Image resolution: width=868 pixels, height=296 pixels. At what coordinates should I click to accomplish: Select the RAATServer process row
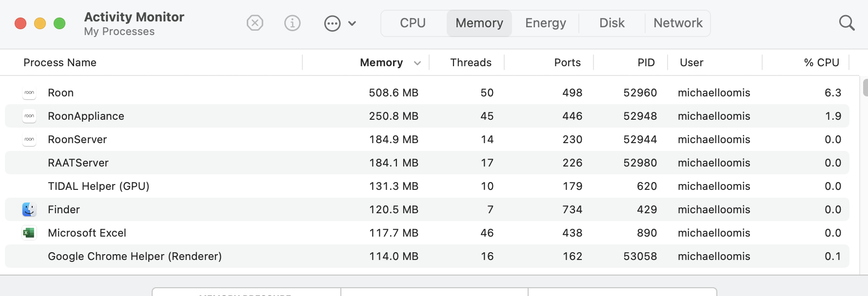427,163
